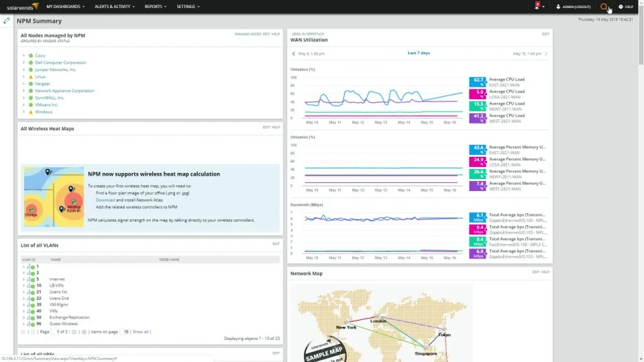Click Edit on All Nodes panel
The width and height of the screenshot is (644, 362).
[x=266, y=34]
